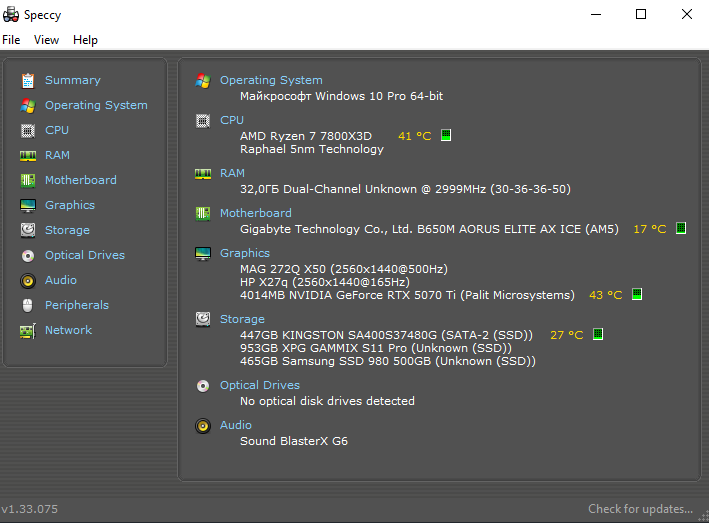Screen dimensions: 709x523
Task: Click the Audio speaker icon in sidebar
Action: coord(28,281)
